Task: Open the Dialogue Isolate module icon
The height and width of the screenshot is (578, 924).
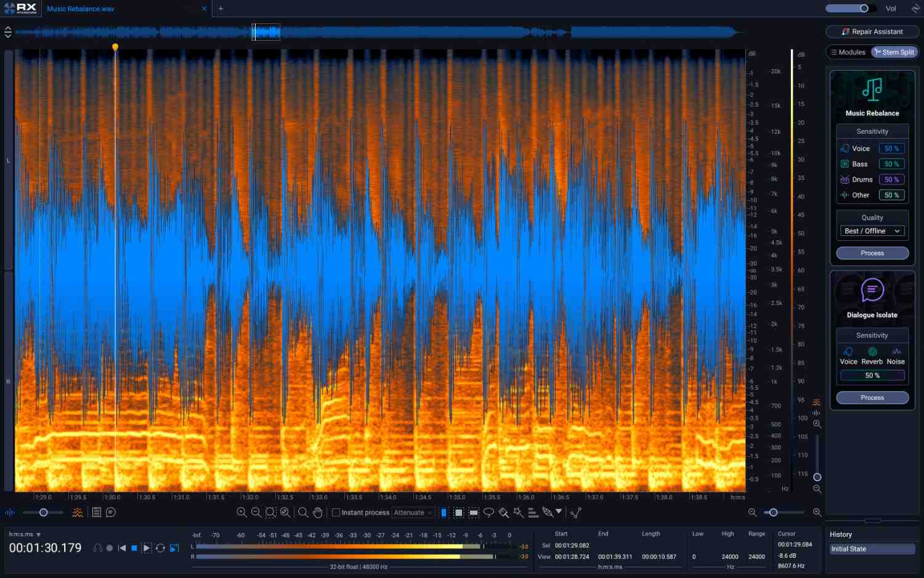Action: pos(872,290)
